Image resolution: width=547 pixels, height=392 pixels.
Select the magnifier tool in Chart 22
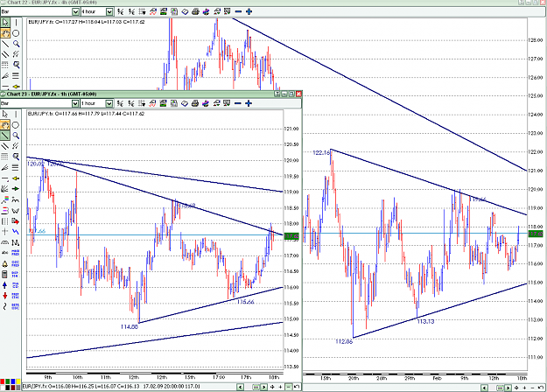[16, 44]
